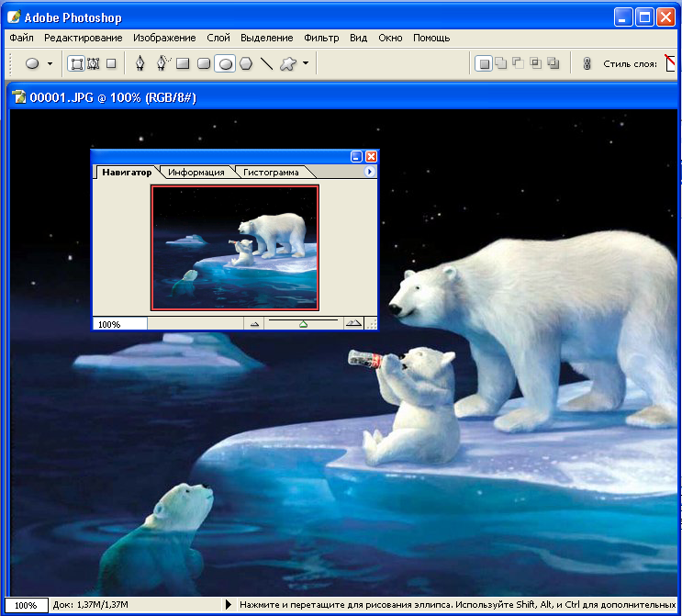The image size is (682, 616).
Task: Select the Shape layers mode icon
Action: pyautogui.click(x=76, y=64)
